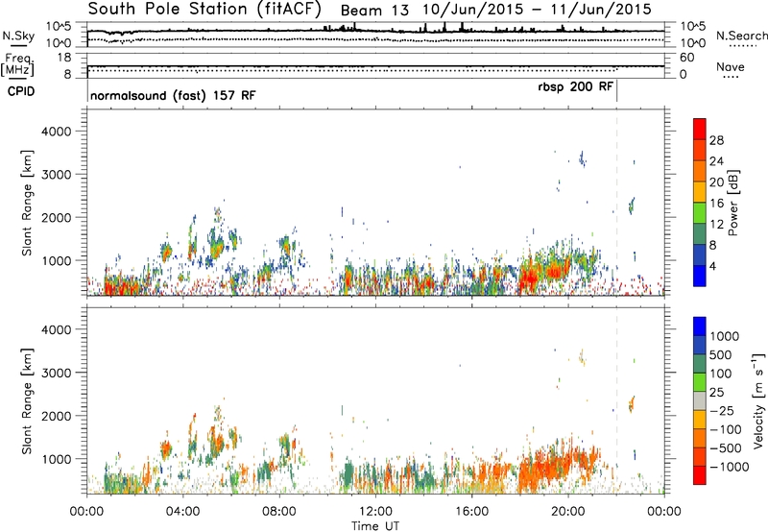Click the 'Time UT' axis title
Screen dimensions: 768x532
pyautogui.click(x=375, y=526)
